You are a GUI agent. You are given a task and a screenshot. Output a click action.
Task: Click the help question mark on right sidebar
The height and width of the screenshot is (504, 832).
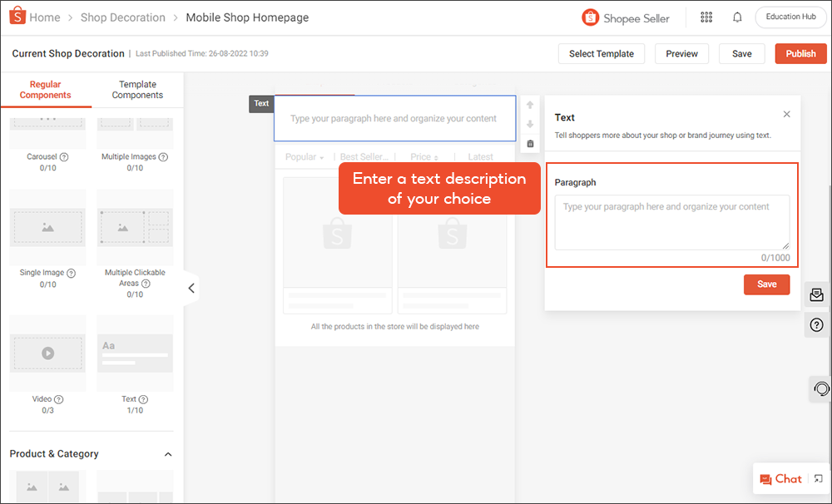[817, 324]
